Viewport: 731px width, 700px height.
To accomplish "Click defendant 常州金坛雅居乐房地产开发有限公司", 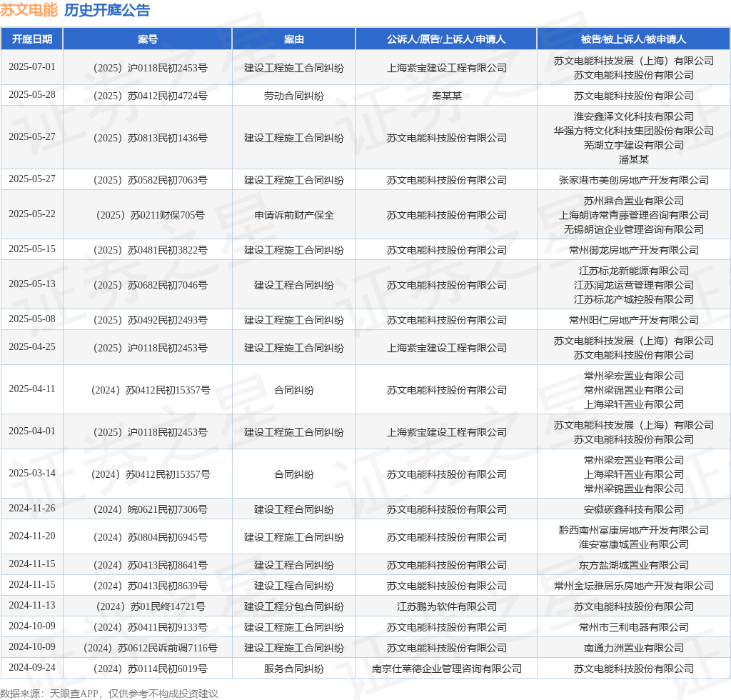I will (x=634, y=586).
